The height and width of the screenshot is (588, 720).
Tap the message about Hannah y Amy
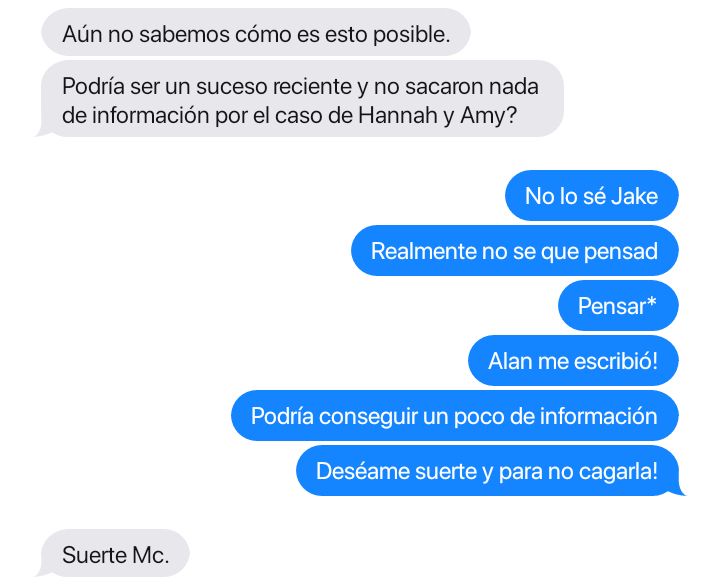pyautogui.click(x=302, y=99)
